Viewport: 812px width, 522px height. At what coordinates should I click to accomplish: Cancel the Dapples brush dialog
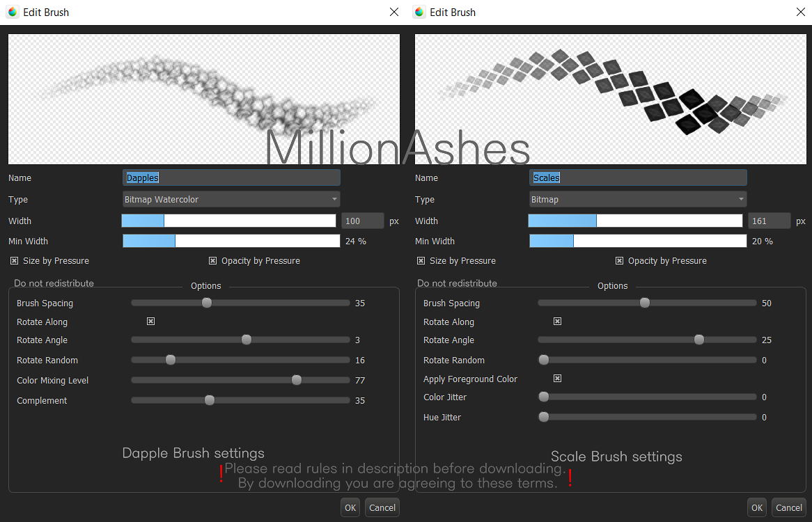(x=382, y=507)
